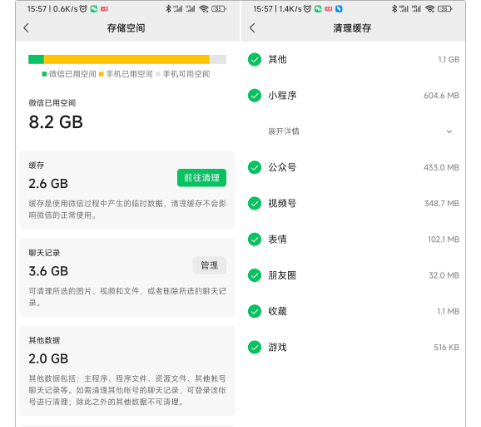Click the storage usage bar's yellow segment

pyautogui.click(x=126, y=59)
